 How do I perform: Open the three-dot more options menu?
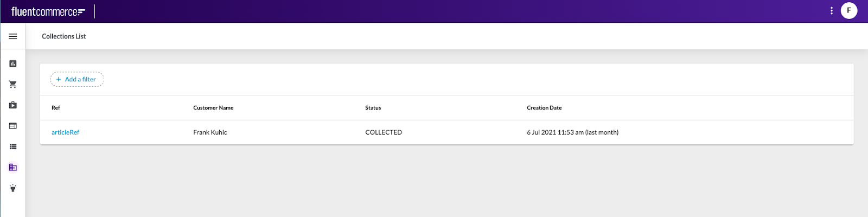point(831,11)
